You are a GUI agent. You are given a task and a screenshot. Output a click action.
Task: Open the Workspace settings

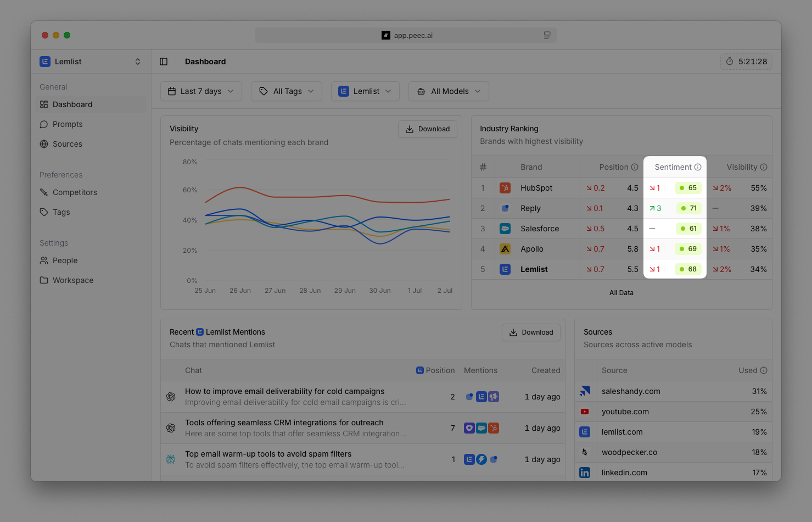72,280
